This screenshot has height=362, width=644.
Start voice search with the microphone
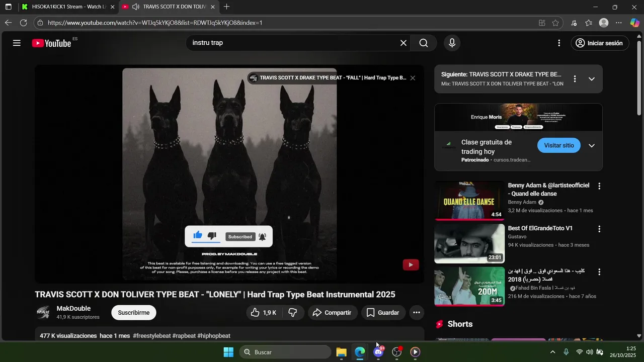tap(452, 43)
